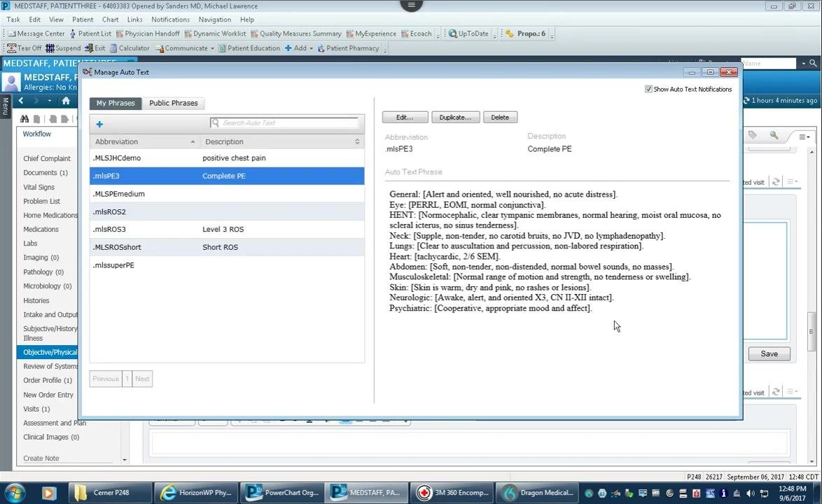This screenshot has height=504, width=822.
Task: Toggle Show Auto Text Notifications checkbox
Action: pyautogui.click(x=648, y=89)
